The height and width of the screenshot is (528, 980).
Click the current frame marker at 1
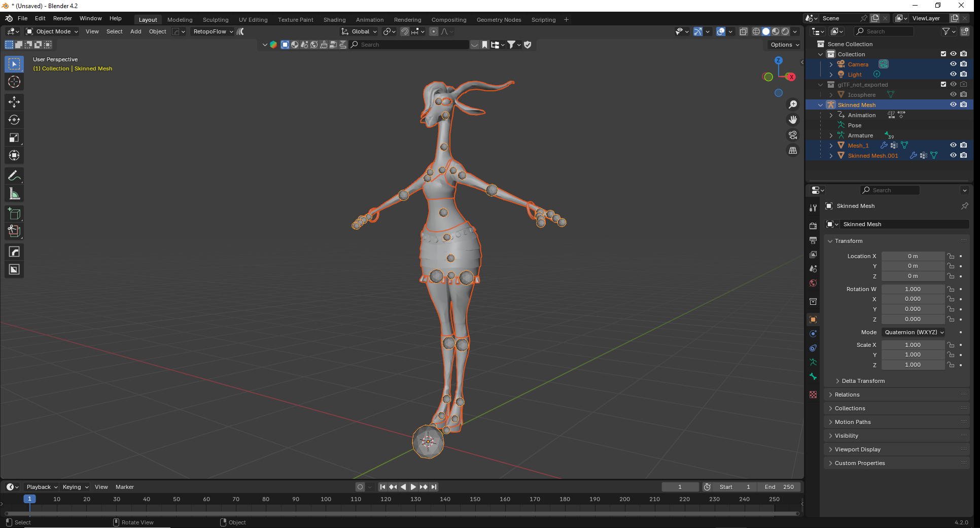tap(29, 499)
